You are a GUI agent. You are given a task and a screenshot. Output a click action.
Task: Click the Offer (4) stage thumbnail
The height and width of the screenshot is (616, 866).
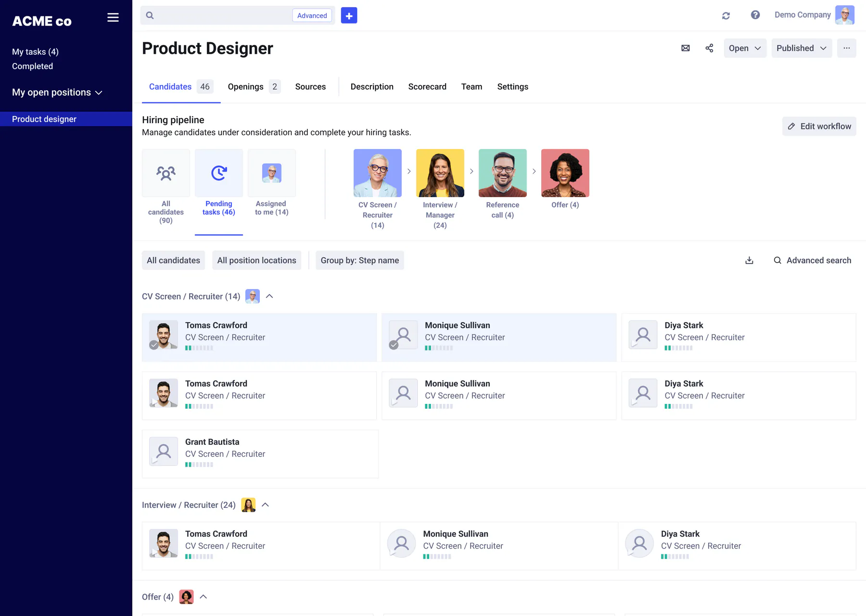coord(565,173)
